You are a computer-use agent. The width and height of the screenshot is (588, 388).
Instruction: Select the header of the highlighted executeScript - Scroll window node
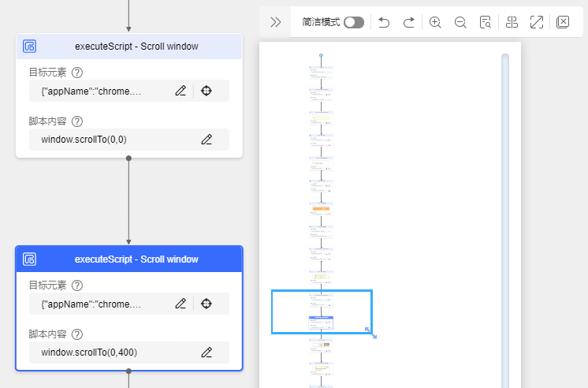click(129, 259)
